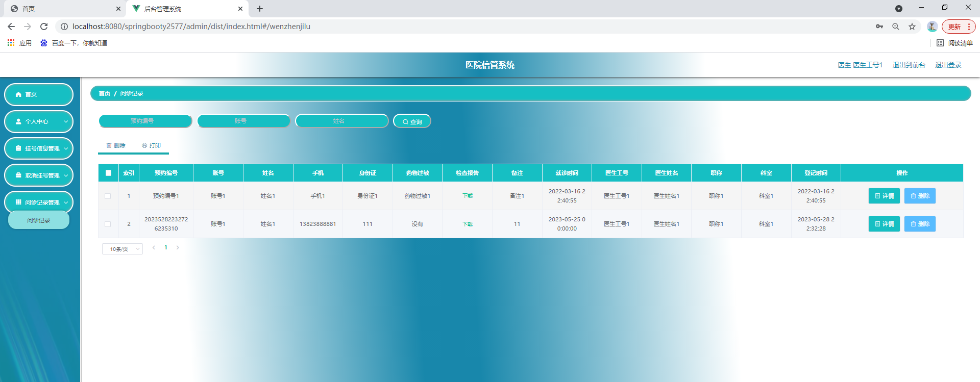
Task: Bookmark this page with star icon
Action: pyautogui.click(x=912, y=27)
